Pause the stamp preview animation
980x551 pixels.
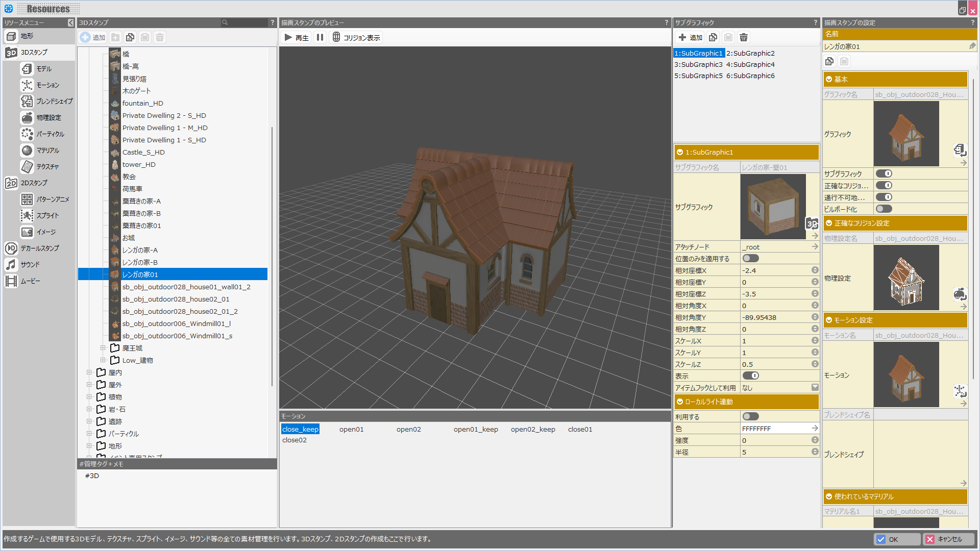pos(320,37)
